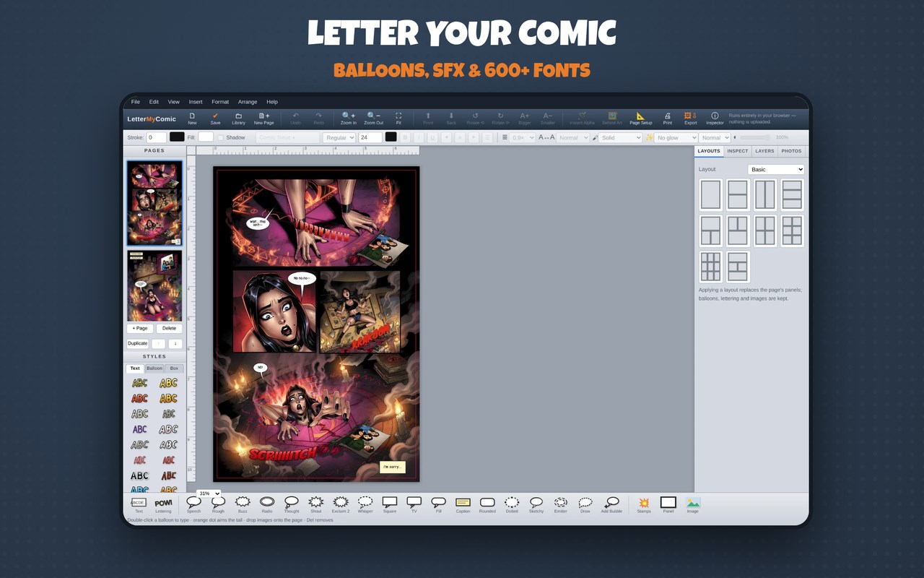Choose the Rounded balloon shape
This screenshot has height=578, width=924.
487,505
